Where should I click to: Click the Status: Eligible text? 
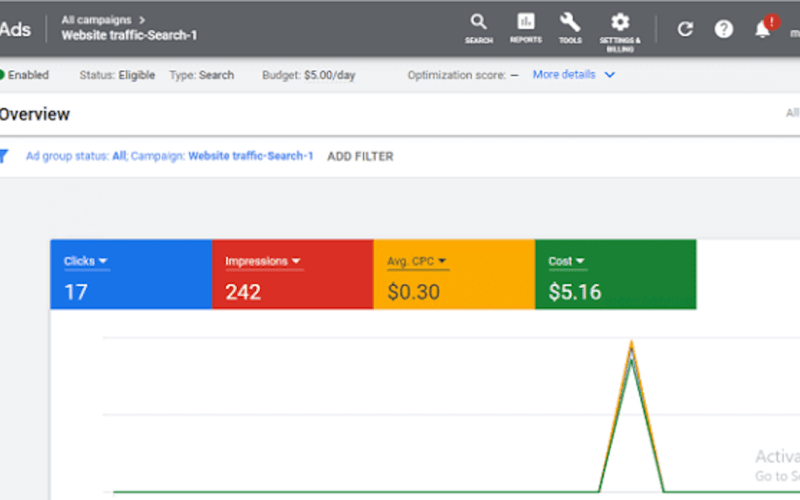tap(117, 75)
